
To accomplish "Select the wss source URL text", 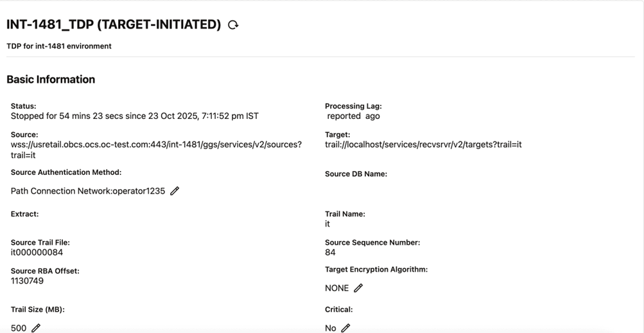I will pyautogui.click(x=156, y=145).
